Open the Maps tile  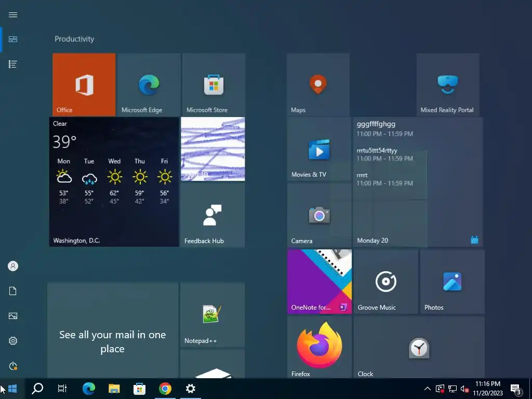click(318, 85)
